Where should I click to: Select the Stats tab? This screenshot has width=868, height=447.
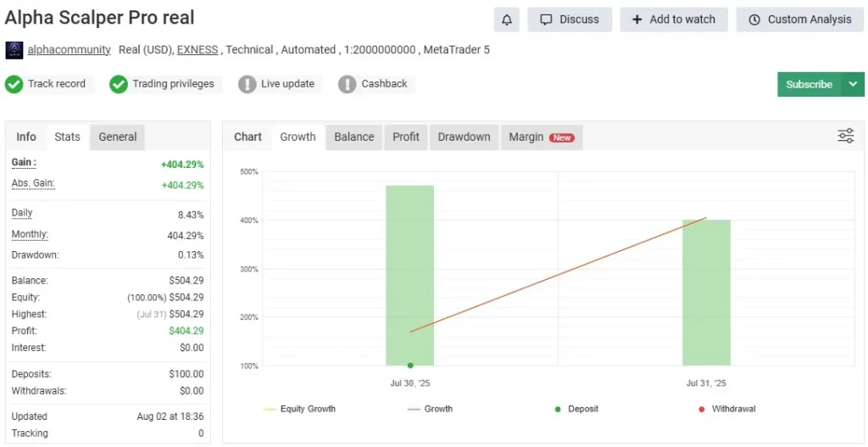pyautogui.click(x=67, y=137)
